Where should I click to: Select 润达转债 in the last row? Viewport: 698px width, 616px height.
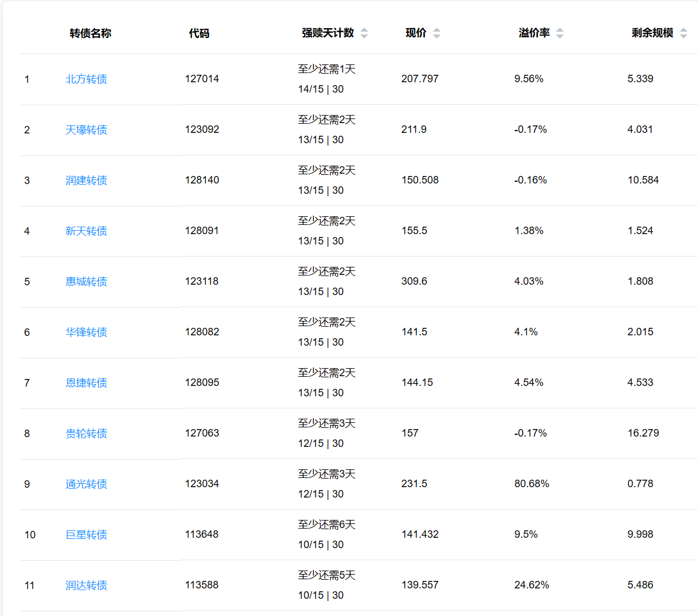86,586
